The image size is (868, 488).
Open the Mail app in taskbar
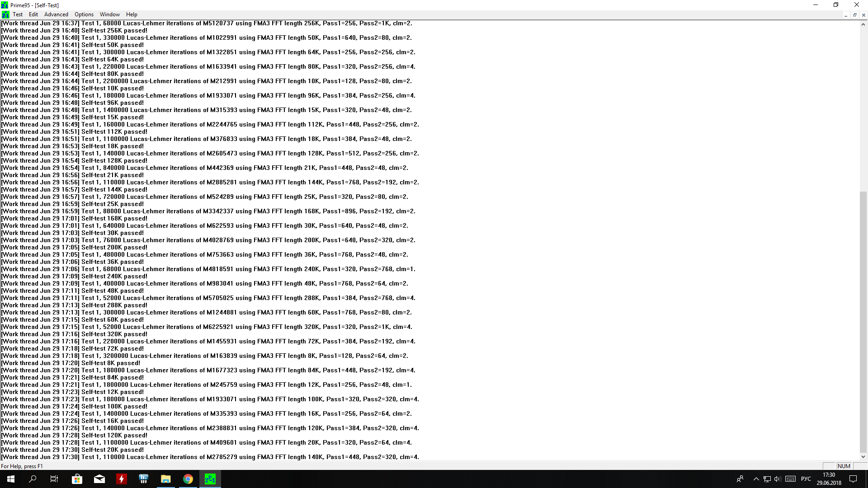pyautogui.click(x=99, y=479)
